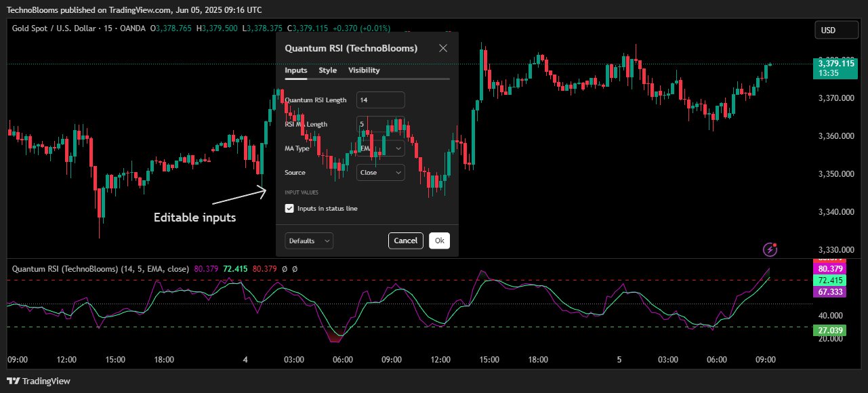Open the Source dropdown set to Close

[381, 172]
